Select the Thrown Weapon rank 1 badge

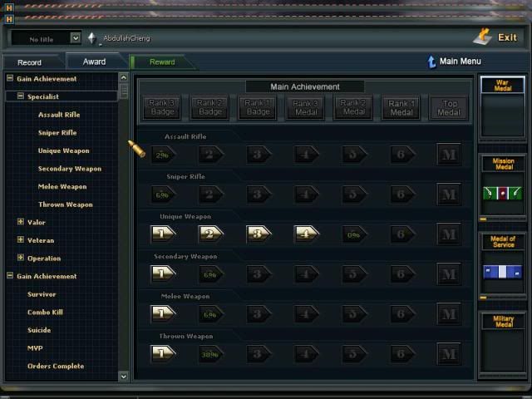coord(162,353)
